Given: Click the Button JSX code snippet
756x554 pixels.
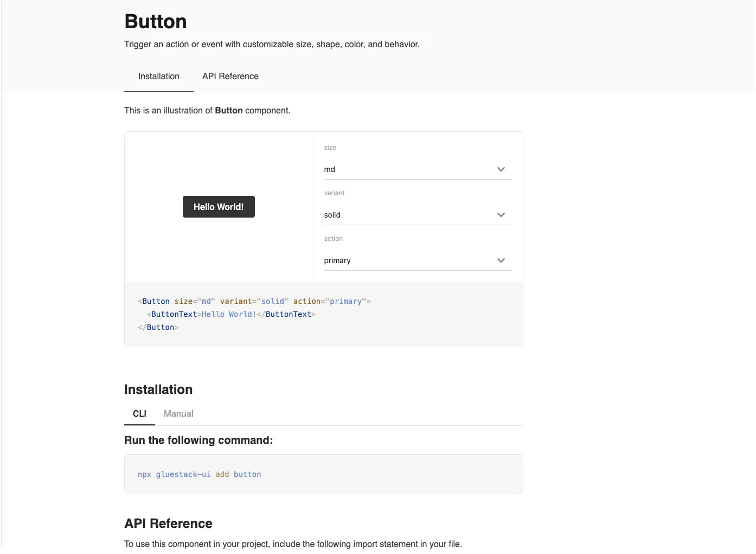Looking at the screenshot, I should 254,314.
